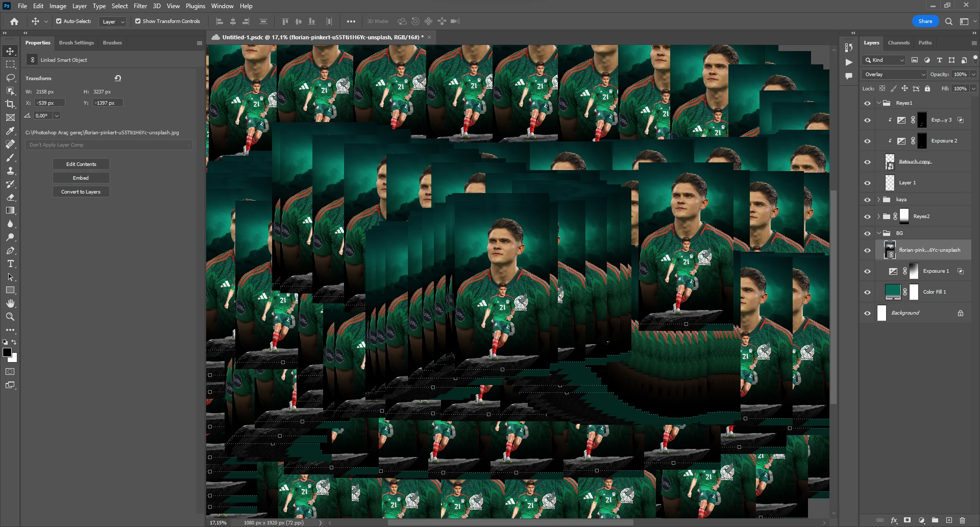Select the Eyedropper tool
This screenshot has height=527, width=980.
point(10,131)
